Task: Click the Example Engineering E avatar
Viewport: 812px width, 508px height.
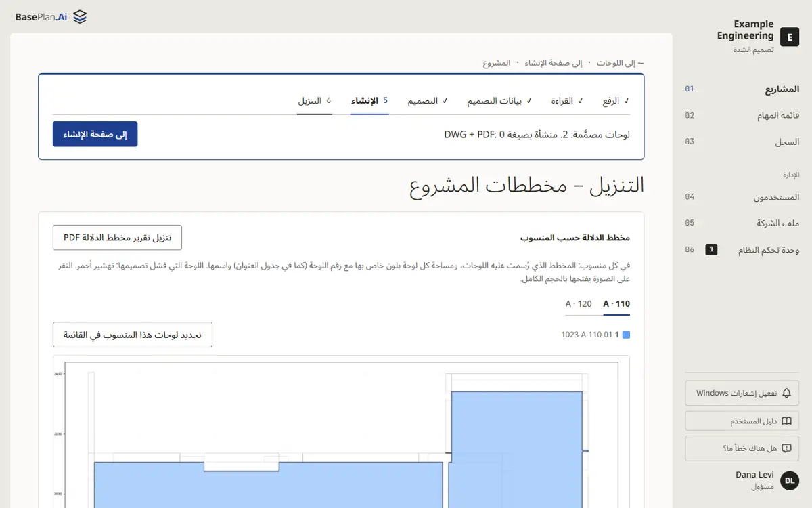Action: [790, 37]
